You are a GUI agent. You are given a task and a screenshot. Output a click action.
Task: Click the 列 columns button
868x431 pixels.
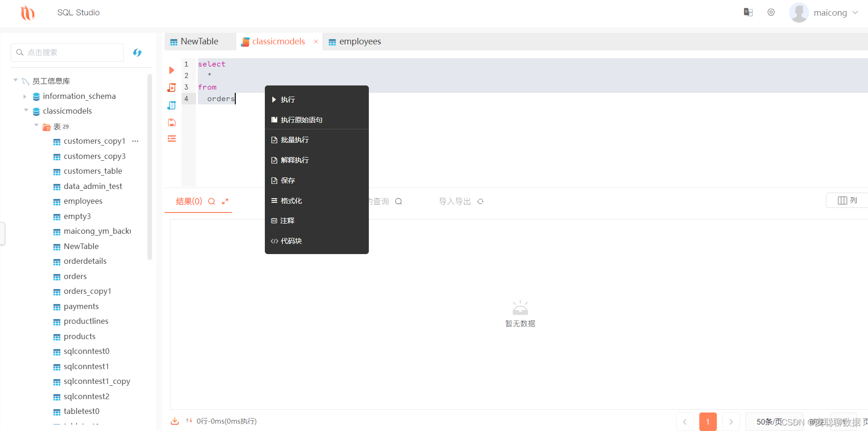847,200
